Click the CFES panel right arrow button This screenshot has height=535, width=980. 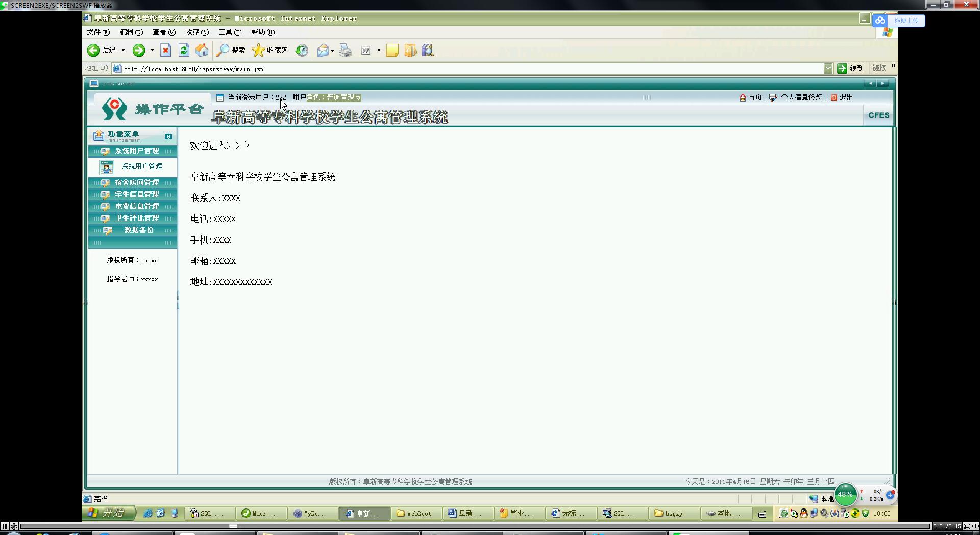click(x=883, y=83)
